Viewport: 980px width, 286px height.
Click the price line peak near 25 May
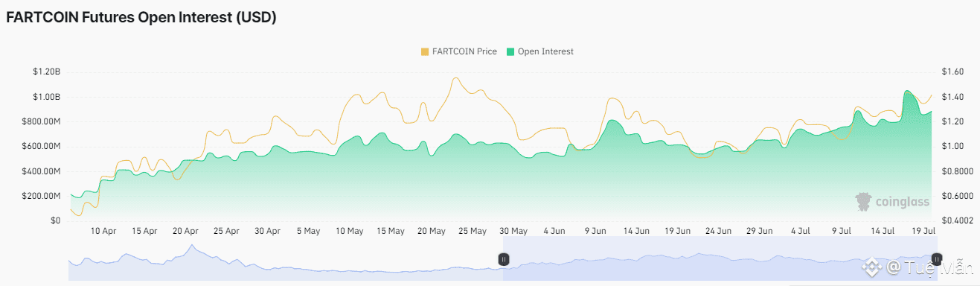tap(455, 78)
